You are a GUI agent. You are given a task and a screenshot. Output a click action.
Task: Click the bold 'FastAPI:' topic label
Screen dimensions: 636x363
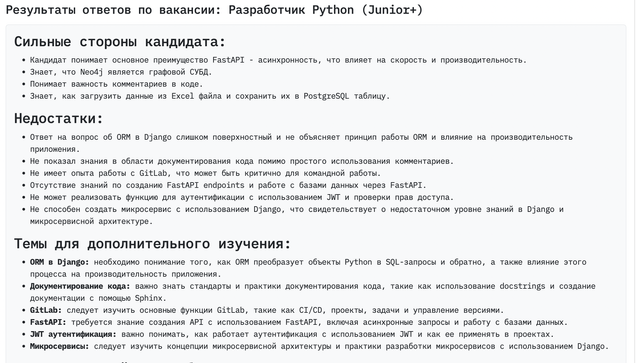(x=48, y=322)
